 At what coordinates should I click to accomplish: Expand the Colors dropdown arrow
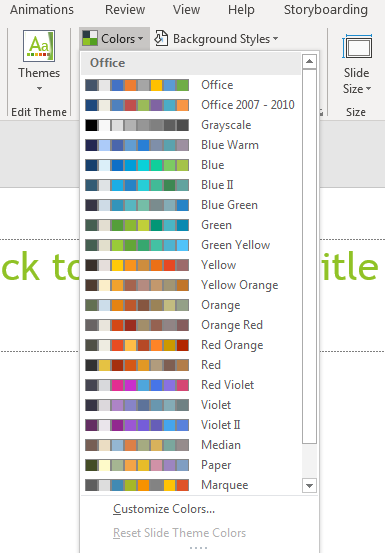click(141, 38)
